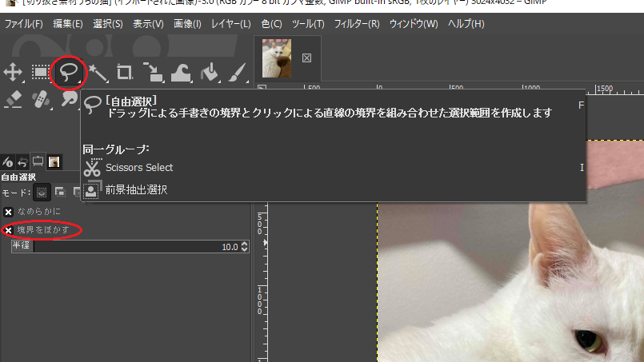Toggle the なめらかに antialiasing checkbox
The image size is (644, 362).
[9, 212]
